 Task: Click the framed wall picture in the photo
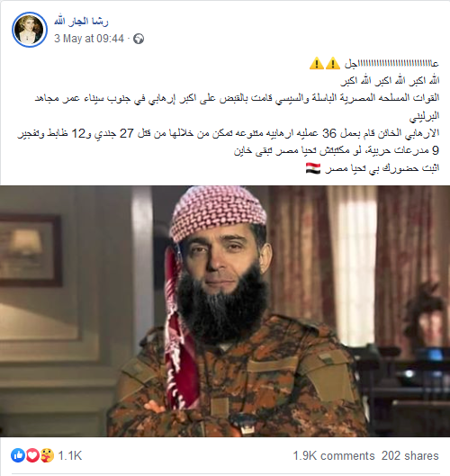[x=31, y=250]
